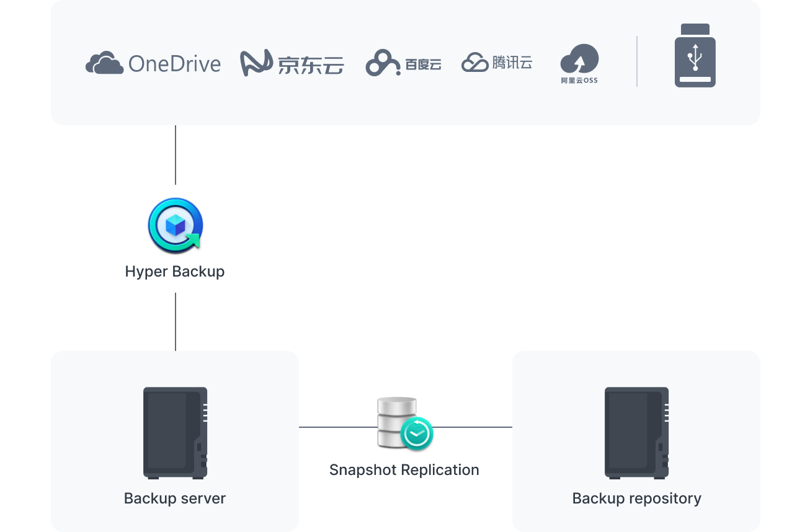Click the JD Cloud logo icon
The width and height of the screenshot is (810, 532).
[256, 63]
